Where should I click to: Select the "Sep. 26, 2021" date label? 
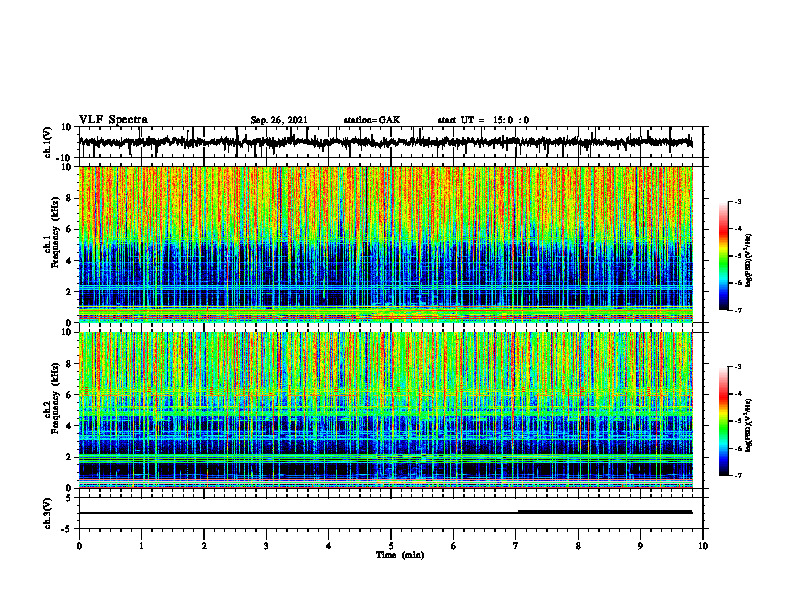(279, 120)
